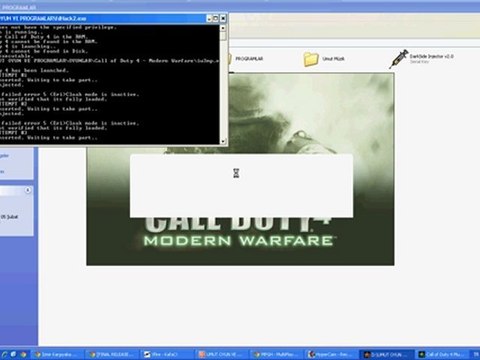Switch to HyperCam taskbar button
Image resolution: width=480 pixels, height=360 pixels.
pos(330,354)
